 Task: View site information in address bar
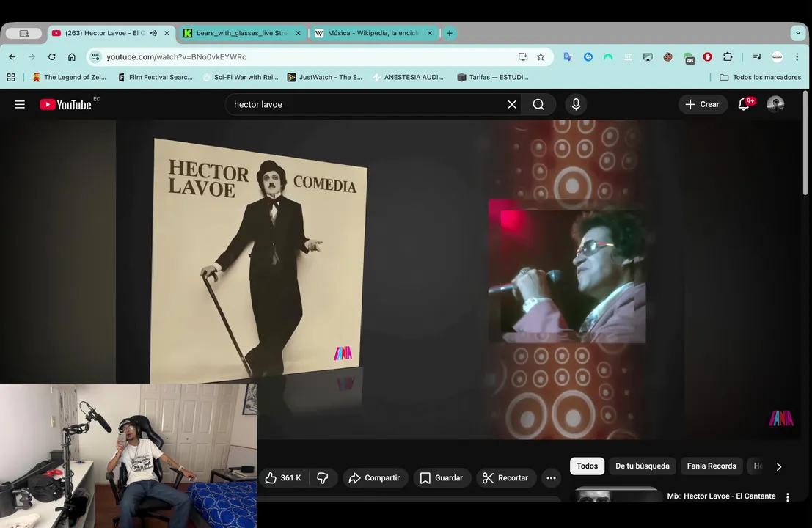tap(95, 57)
